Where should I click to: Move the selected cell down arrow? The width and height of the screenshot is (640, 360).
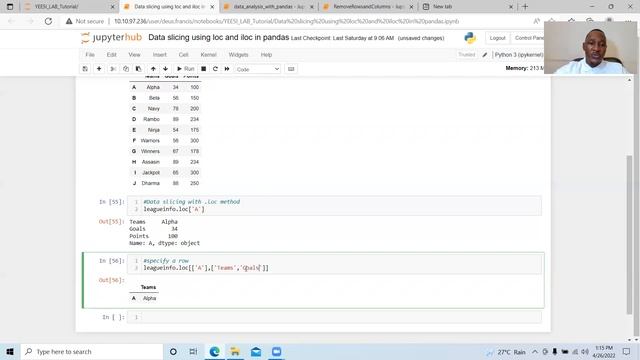point(165,69)
